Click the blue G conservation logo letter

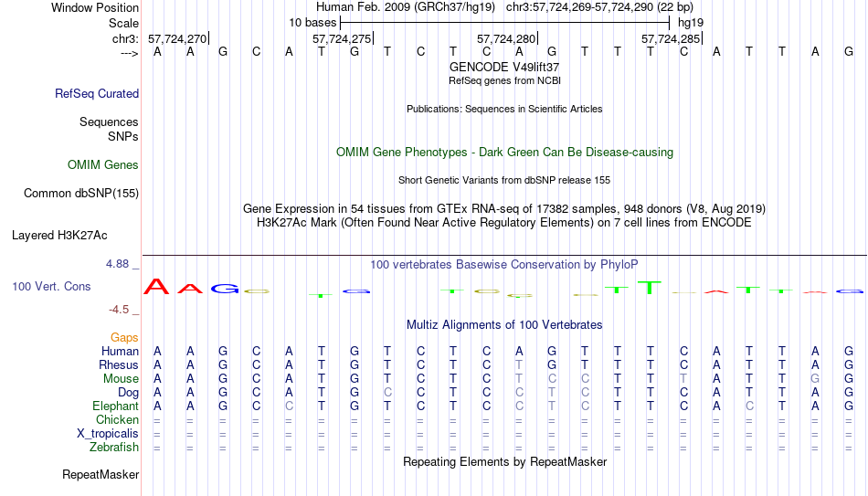(225, 289)
